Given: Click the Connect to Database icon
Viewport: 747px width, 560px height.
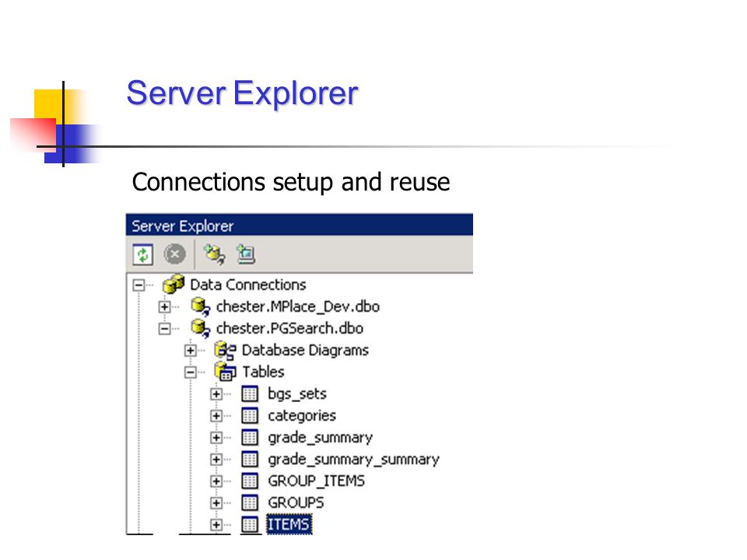Looking at the screenshot, I should [214, 254].
